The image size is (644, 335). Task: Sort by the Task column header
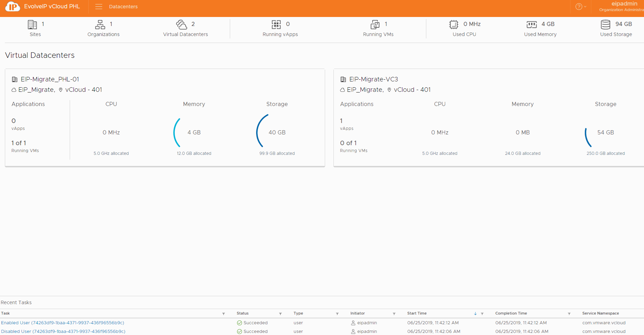coord(6,313)
